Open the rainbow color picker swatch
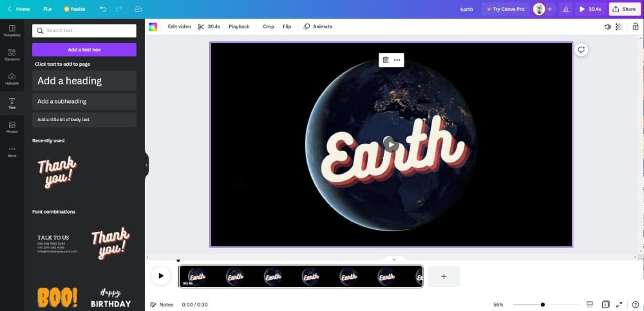The width and height of the screenshot is (644, 311). point(153,26)
